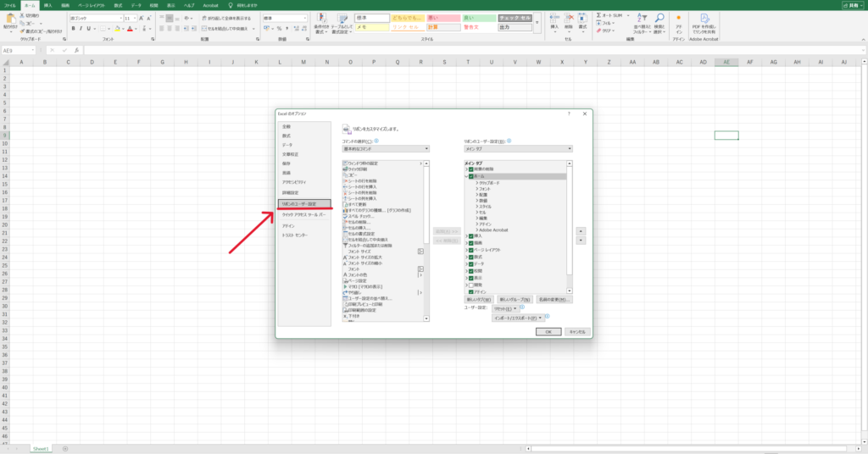
Task: Toggle the データ tab checkbox
Action: click(471, 263)
